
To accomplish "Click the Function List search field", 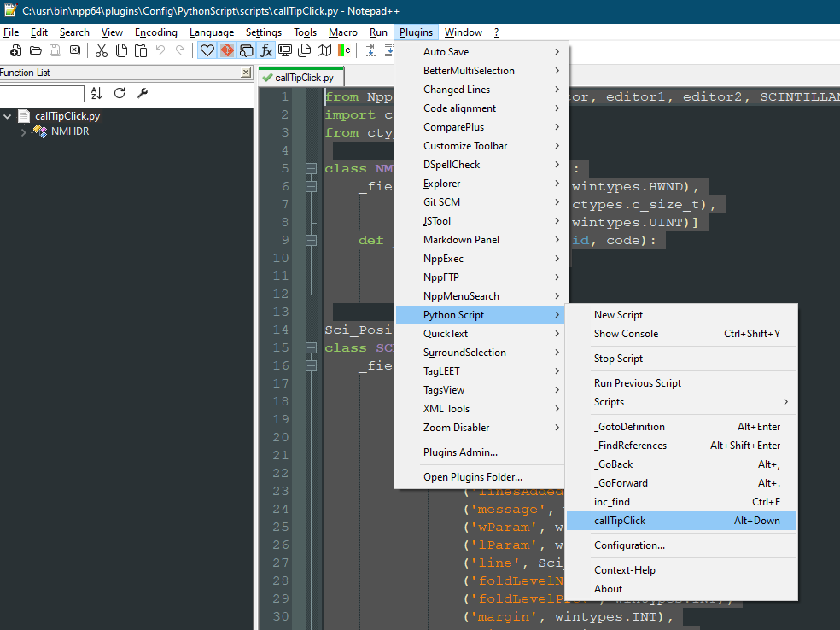I will tap(41, 94).
